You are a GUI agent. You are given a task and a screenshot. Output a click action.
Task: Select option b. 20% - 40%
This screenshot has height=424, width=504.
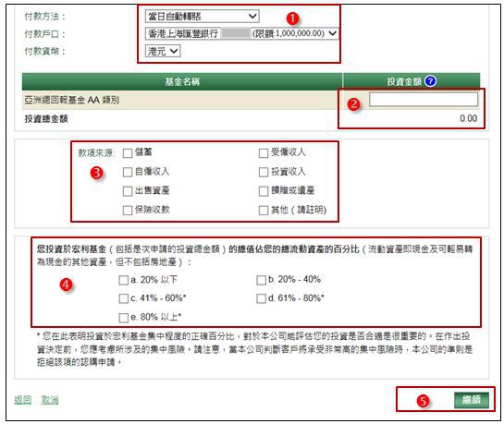pos(261,280)
